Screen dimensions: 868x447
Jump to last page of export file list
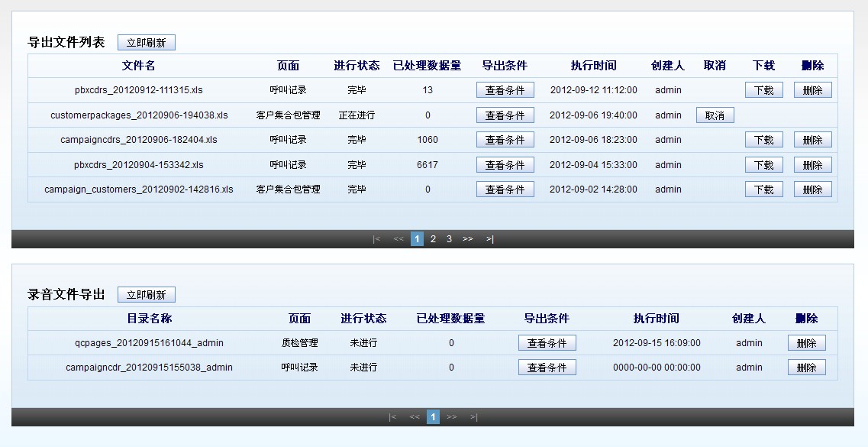pos(489,239)
